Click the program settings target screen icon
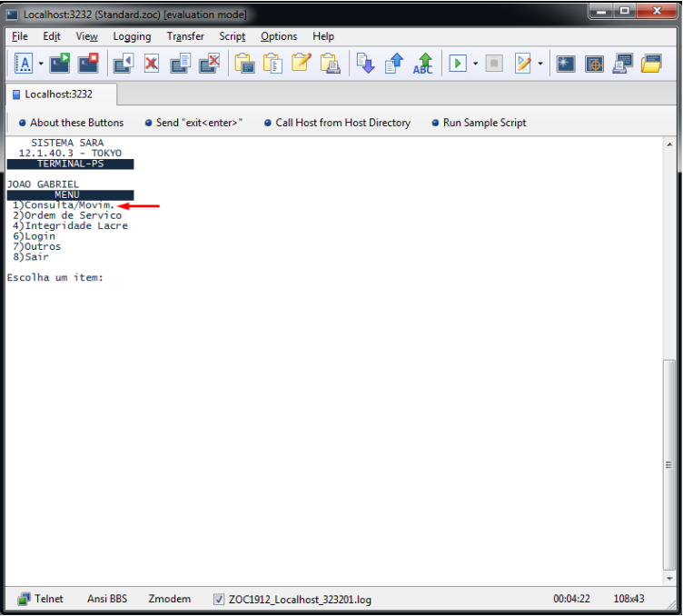The height and width of the screenshot is (616, 683). (595, 64)
